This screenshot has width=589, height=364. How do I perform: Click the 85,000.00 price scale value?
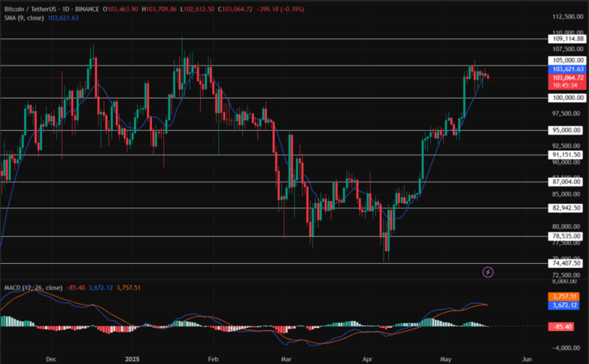click(566, 194)
